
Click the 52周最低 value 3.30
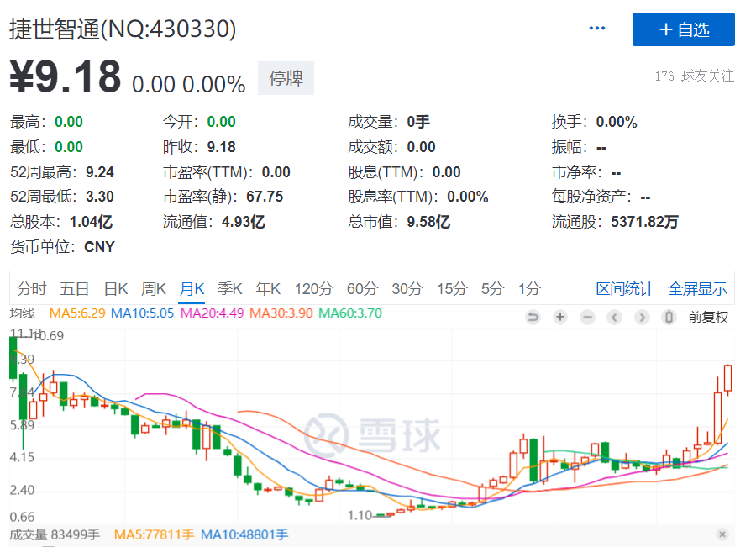click(100, 197)
